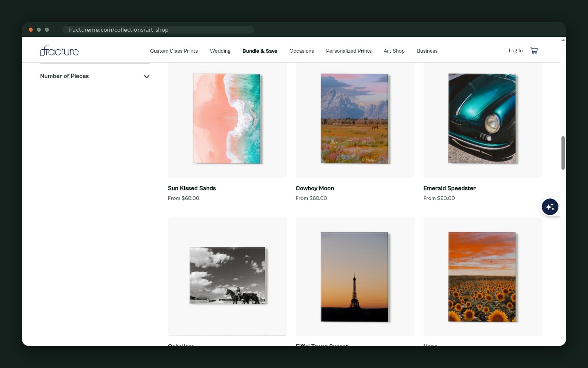This screenshot has width=588, height=368.
Task: Open the Occasions menu
Action: (301, 51)
